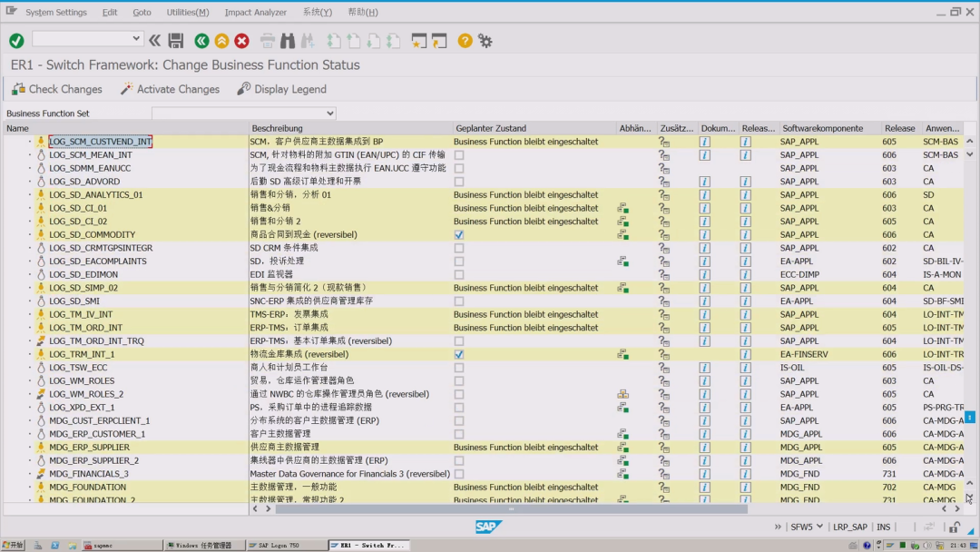This screenshot has height=552, width=980.
Task: Click the Create New Session icon
Action: [418, 41]
